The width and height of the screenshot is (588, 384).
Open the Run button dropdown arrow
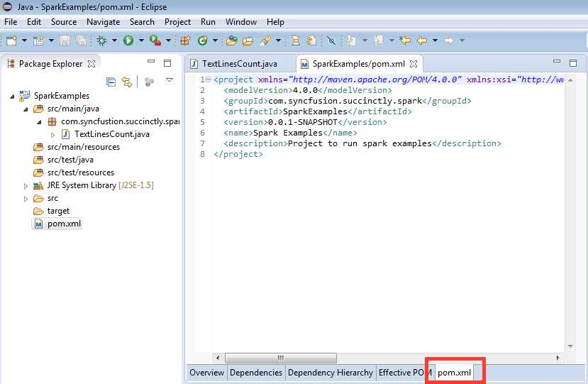point(141,40)
